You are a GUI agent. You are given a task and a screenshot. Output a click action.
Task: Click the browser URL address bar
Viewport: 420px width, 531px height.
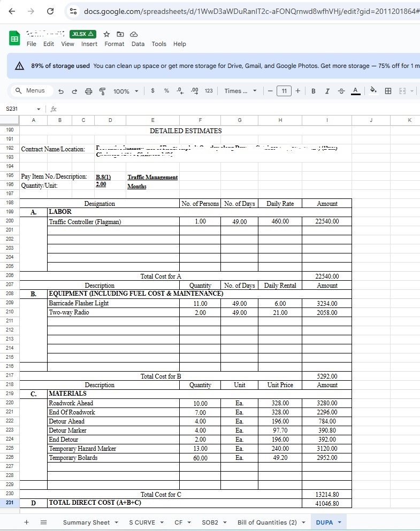click(x=250, y=11)
